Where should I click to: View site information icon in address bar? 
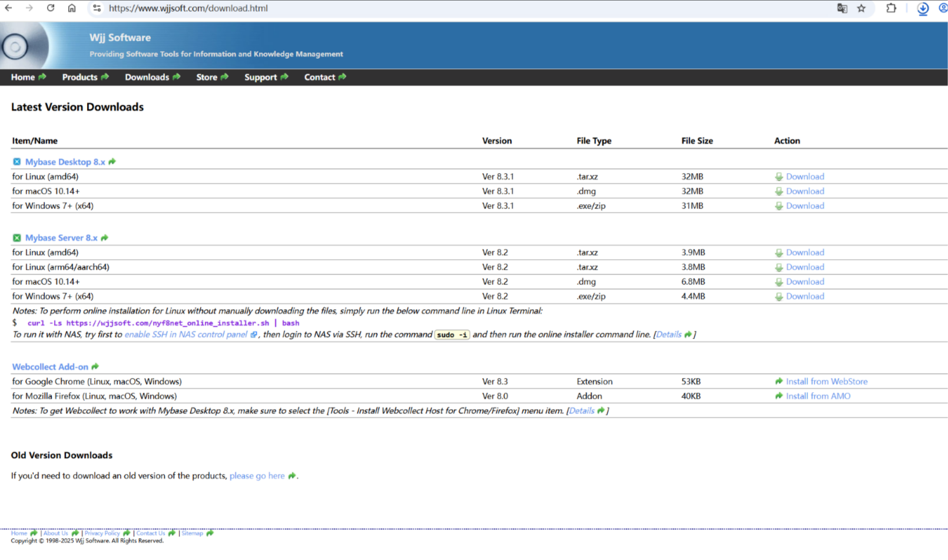click(97, 8)
